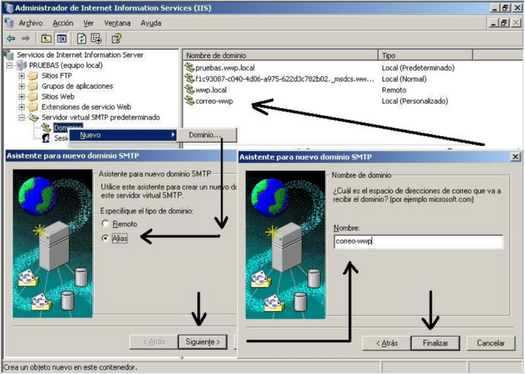This screenshot has height=374, width=525.
Task: Select Sitios Web tree item
Action: pyautogui.click(x=58, y=97)
